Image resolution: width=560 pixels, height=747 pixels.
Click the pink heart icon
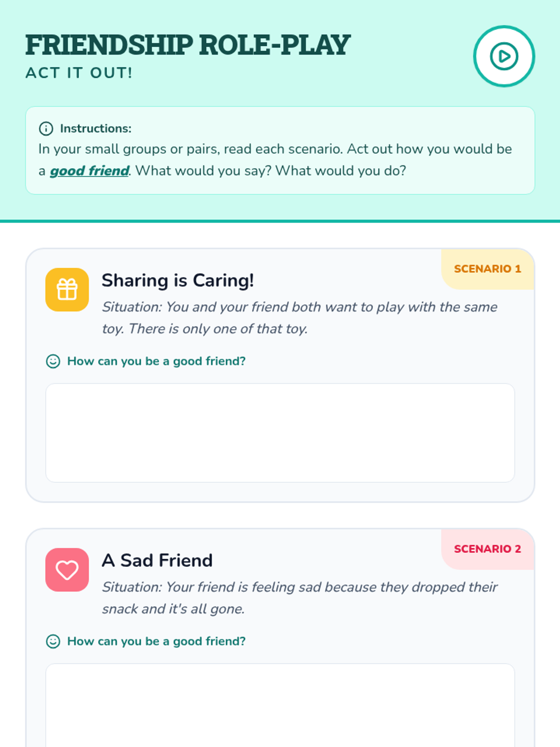67,570
